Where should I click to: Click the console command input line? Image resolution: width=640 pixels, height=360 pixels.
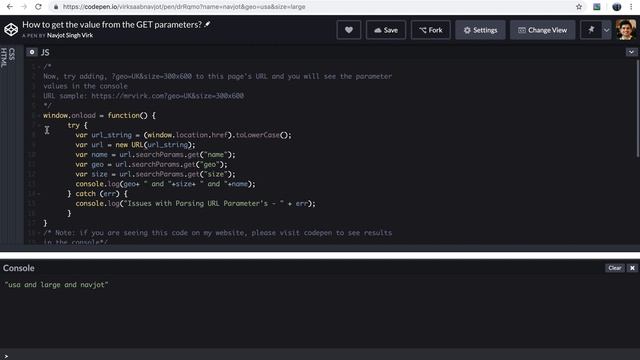(x=320, y=356)
